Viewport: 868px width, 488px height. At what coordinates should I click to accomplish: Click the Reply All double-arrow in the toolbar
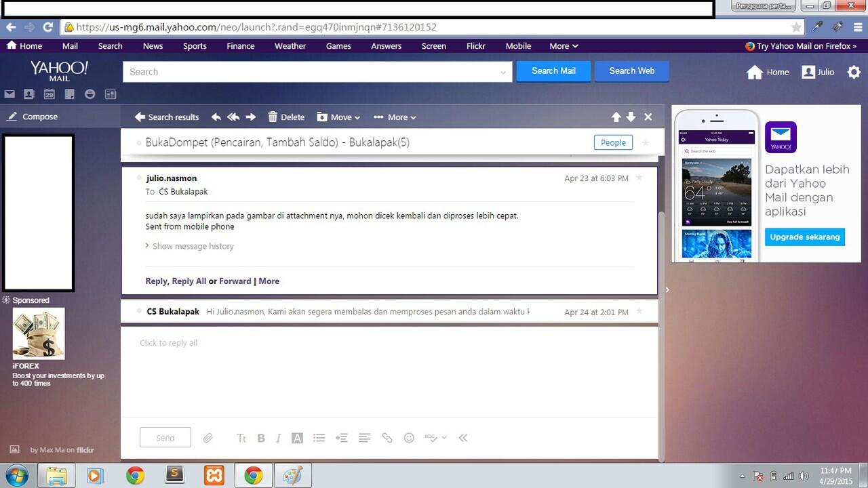tap(233, 117)
